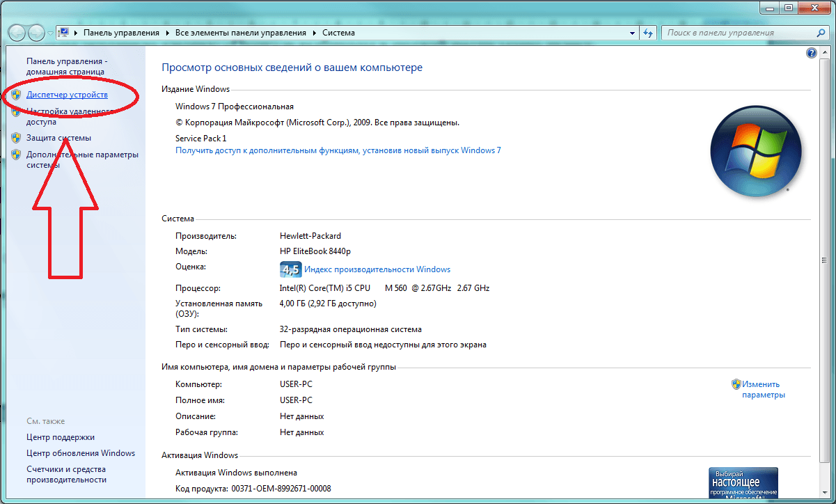Click scrollbar down arrow at bottom right
The width and height of the screenshot is (836, 504).
click(823, 493)
